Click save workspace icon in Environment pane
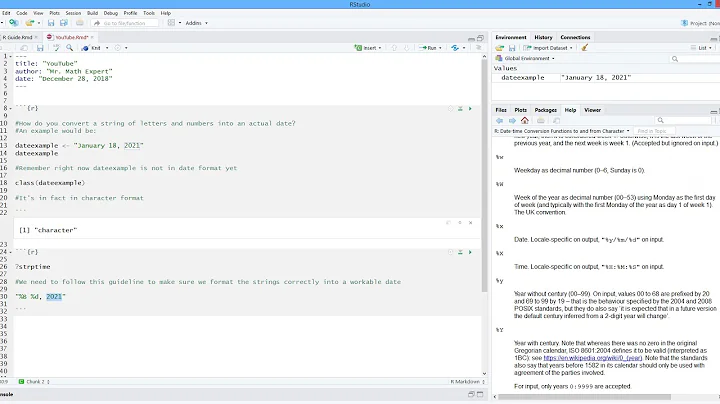 pyautogui.click(x=512, y=48)
